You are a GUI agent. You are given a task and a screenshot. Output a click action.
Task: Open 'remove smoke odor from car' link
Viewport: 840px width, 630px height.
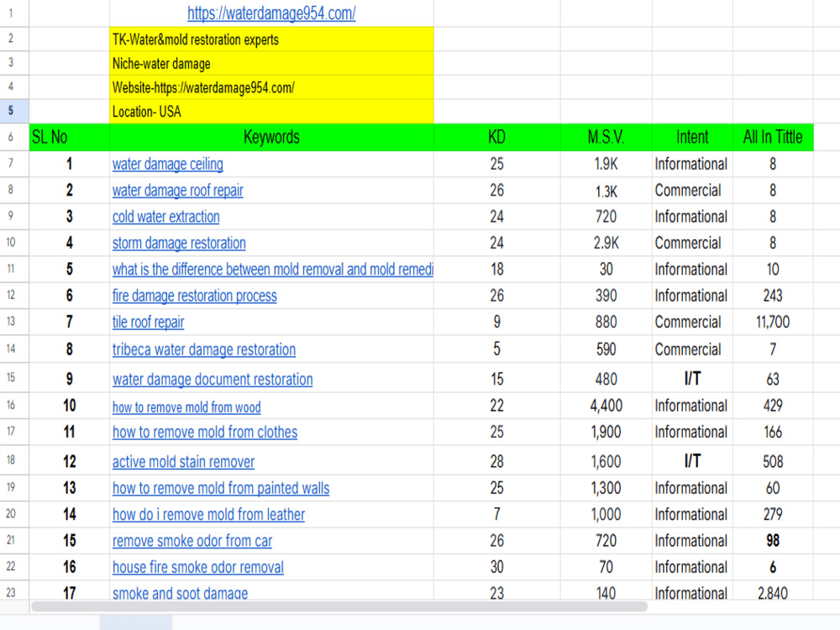192,540
